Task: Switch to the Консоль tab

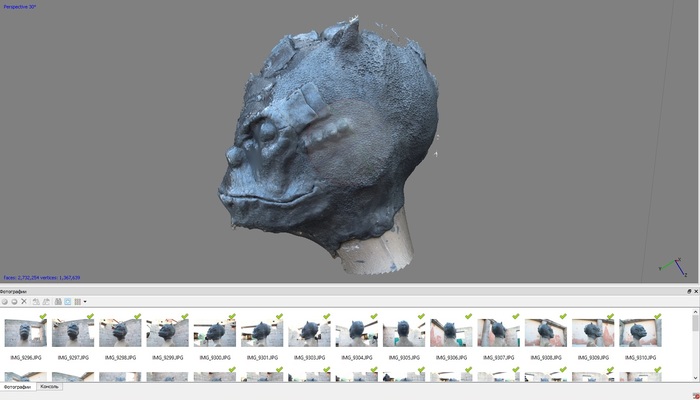Action: 50,386
